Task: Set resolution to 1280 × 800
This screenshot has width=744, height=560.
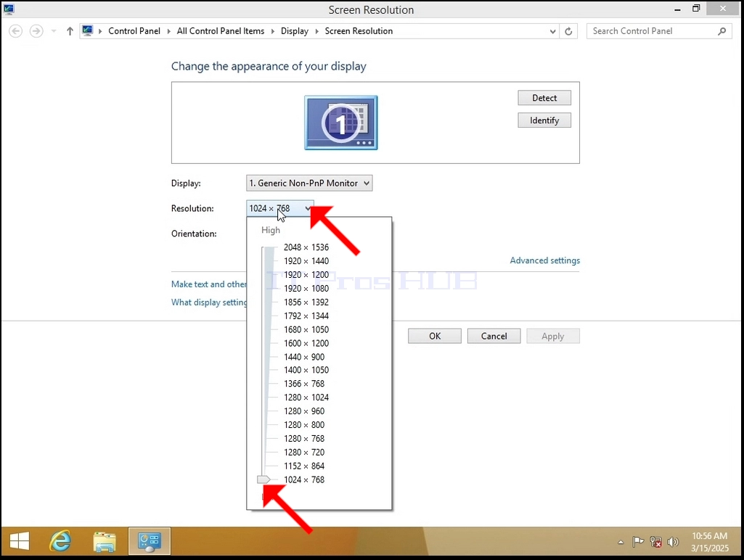Action: tap(304, 425)
